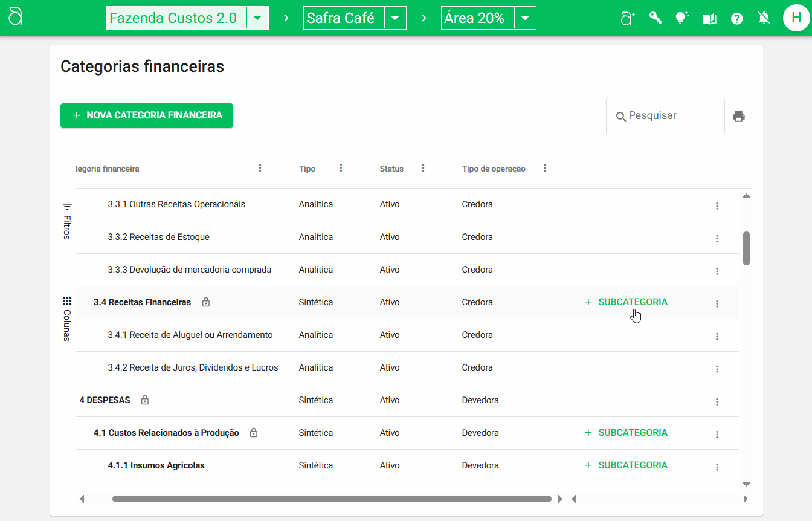Toggle the muted notifications bell icon

coord(764,18)
